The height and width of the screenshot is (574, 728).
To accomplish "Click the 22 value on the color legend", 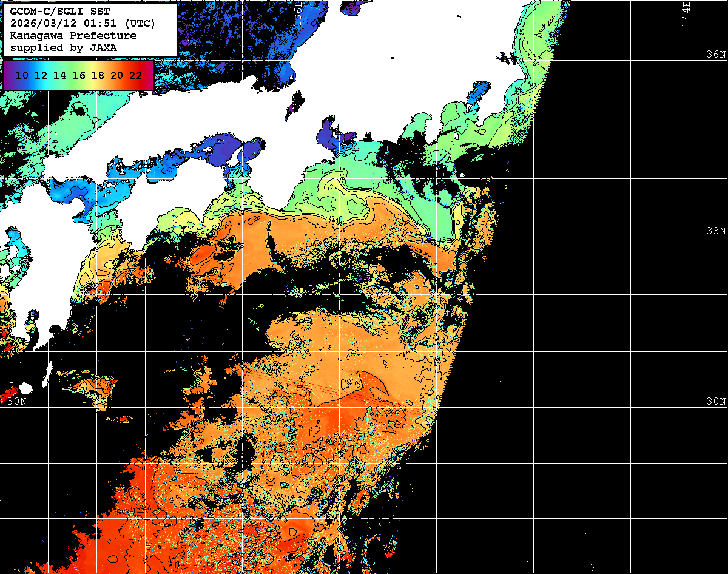I will pyautogui.click(x=135, y=76).
